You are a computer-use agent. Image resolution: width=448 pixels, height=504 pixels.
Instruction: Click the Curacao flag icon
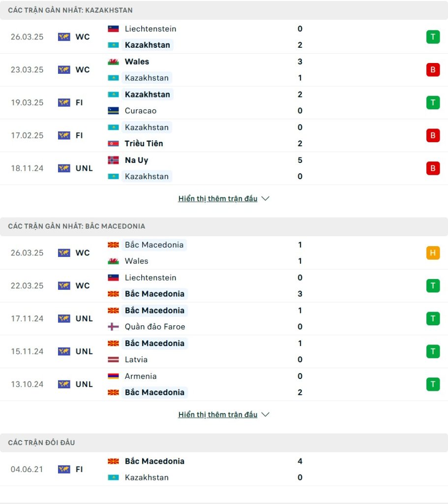click(113, 111)
